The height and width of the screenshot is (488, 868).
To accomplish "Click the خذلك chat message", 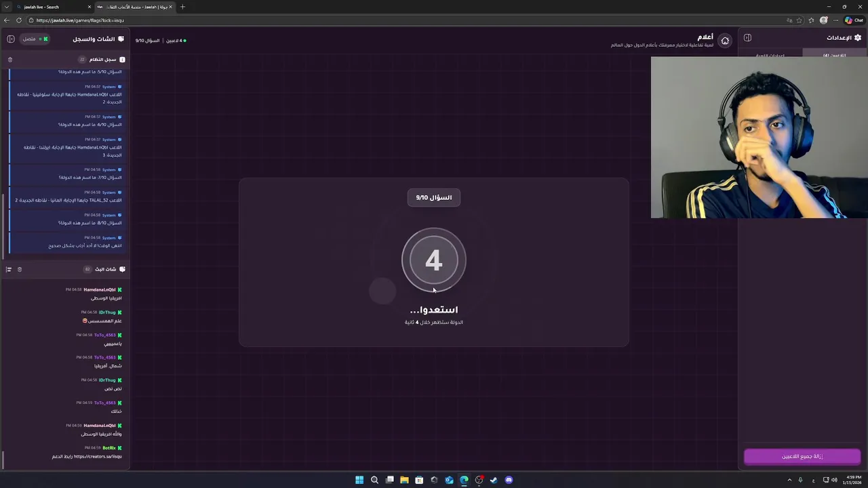I will (116, 411).
